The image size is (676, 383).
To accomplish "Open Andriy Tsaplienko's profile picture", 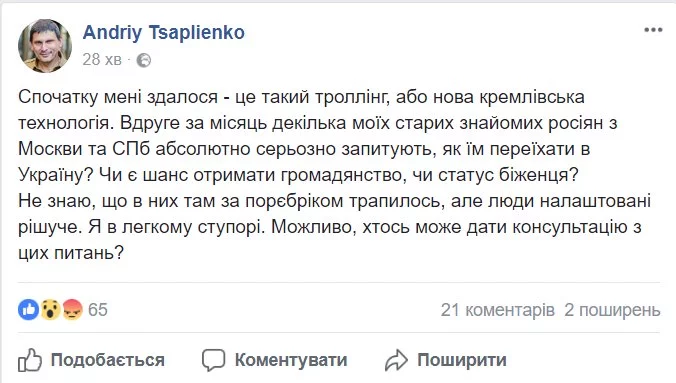I will point(45,46).
